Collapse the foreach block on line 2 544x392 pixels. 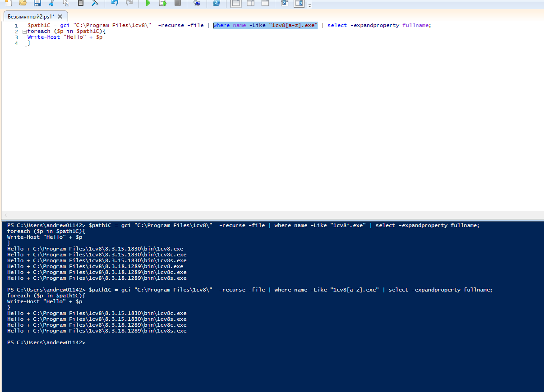point(24,32)
